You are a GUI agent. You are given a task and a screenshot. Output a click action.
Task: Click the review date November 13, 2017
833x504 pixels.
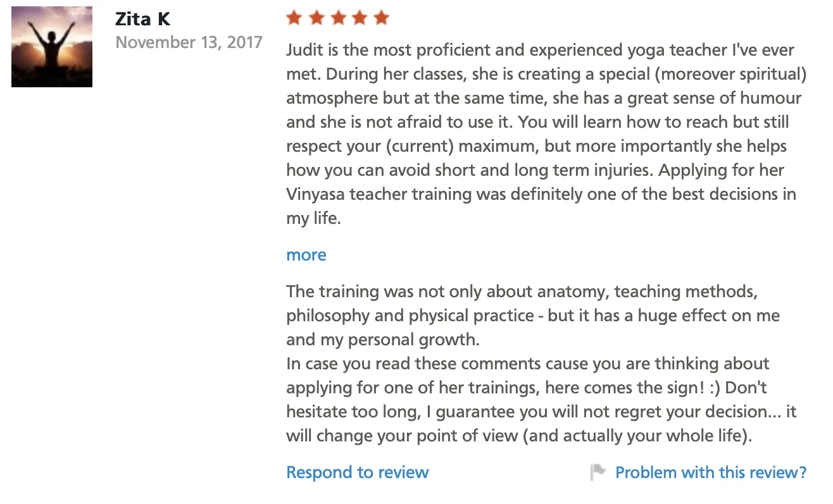[x=189, y=42]
